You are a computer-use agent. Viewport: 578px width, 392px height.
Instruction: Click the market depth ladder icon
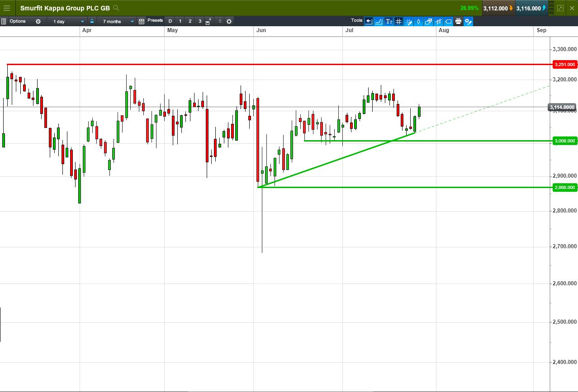[x=550, y=8]
